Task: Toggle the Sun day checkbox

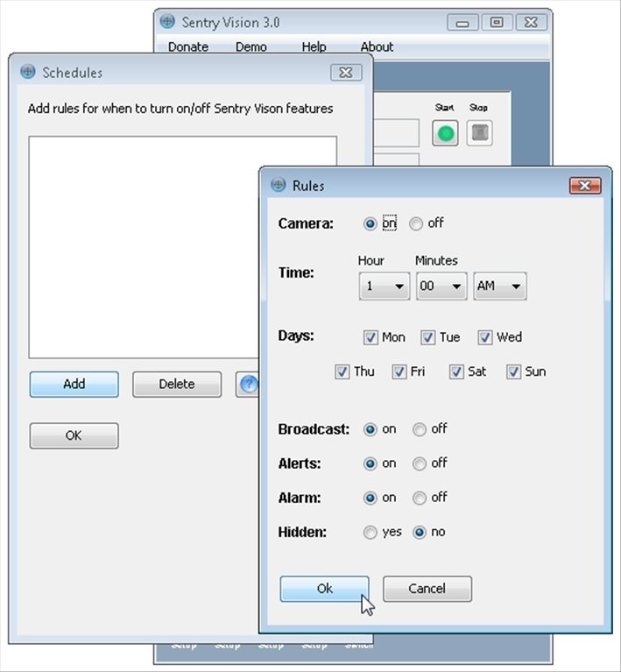Action: pos(513,372)
